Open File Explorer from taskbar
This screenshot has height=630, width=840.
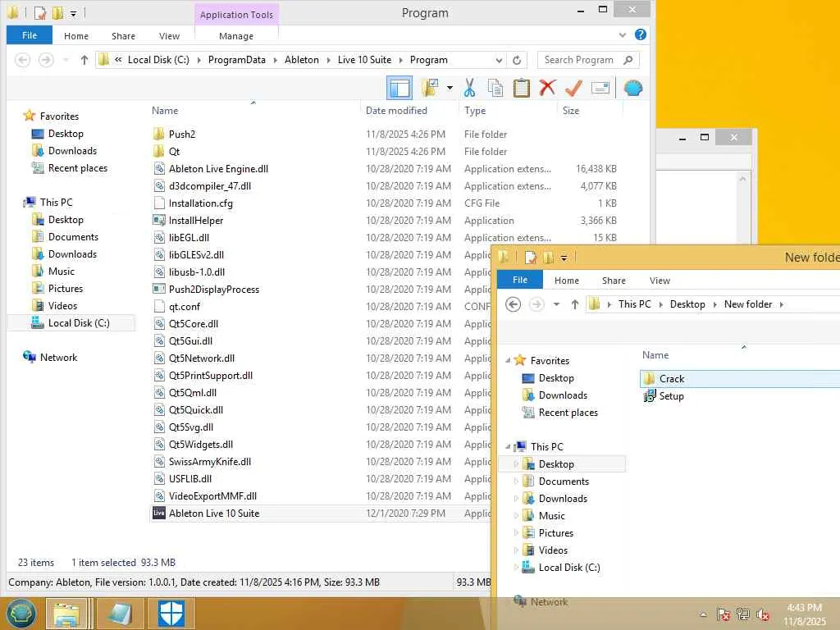tap(66, 614)
